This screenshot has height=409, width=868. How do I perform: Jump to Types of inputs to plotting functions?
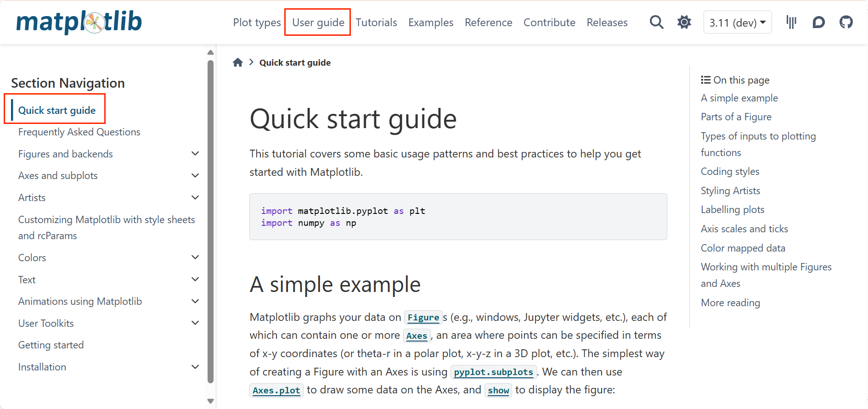click(758, 144)
